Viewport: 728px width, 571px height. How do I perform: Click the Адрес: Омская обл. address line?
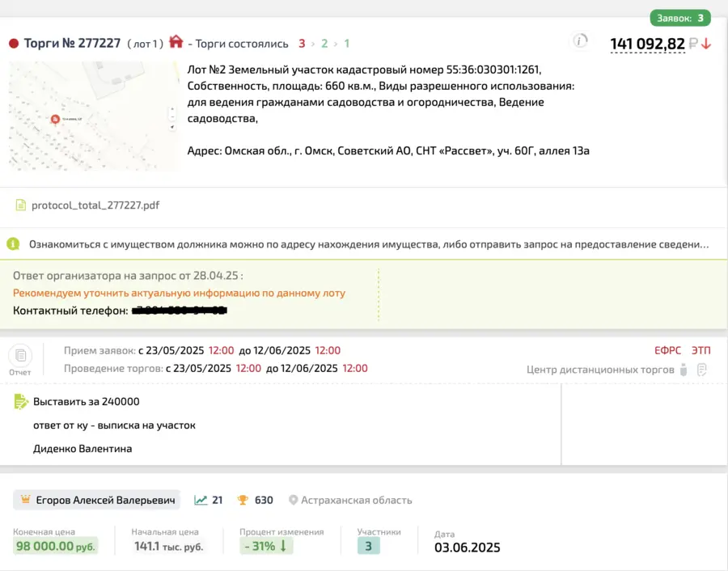click(x=388, y=151)
